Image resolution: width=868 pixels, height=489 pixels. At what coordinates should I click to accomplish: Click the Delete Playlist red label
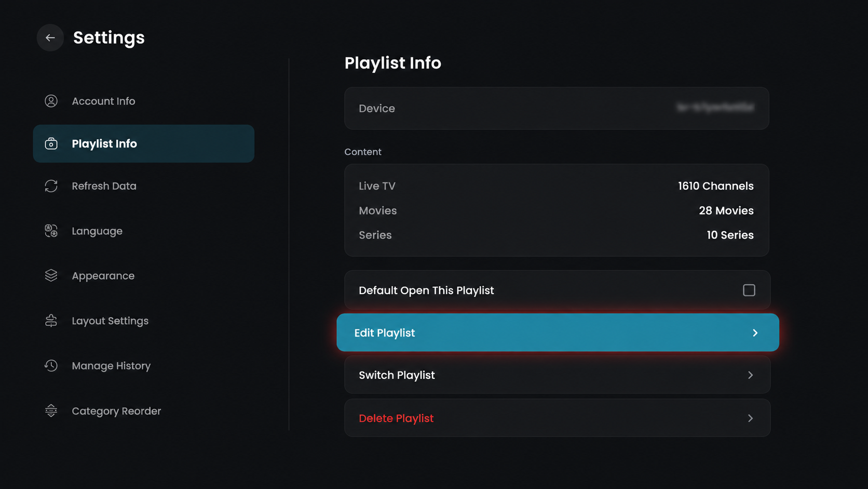396,418
